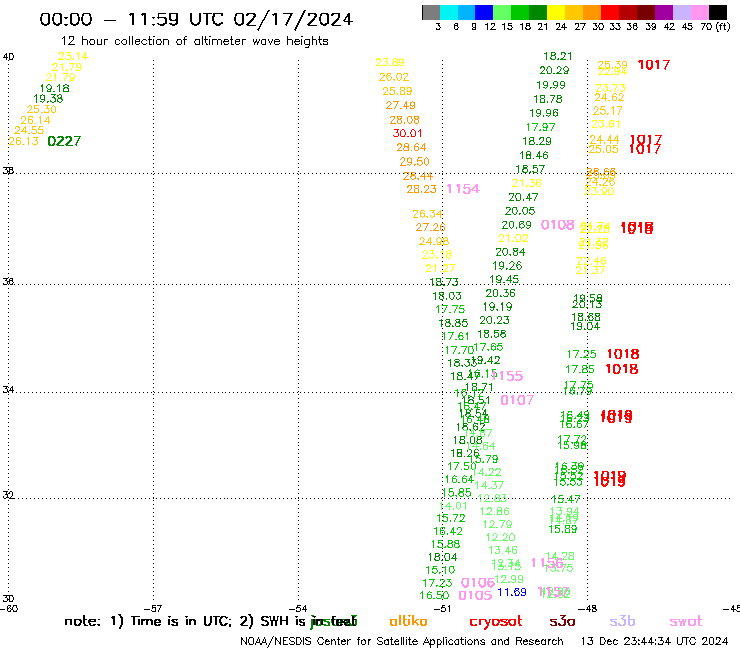Click the 18.21 wave height value
This screenshot has width=740, height=650.
pos(557,56)
